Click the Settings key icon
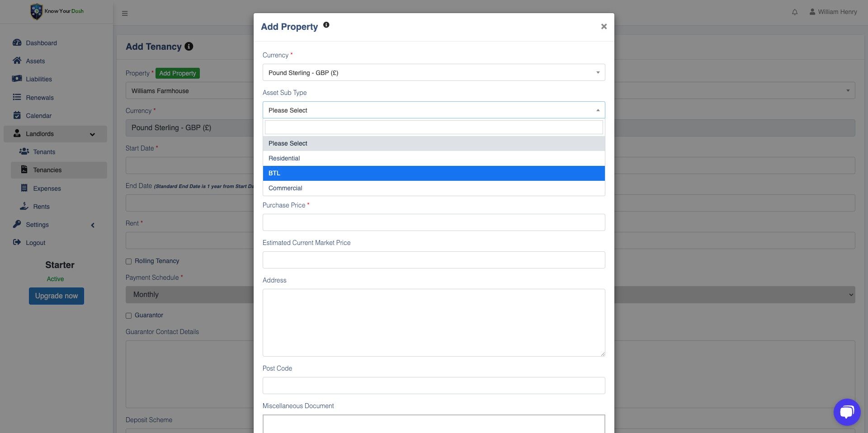 pyautogui.click(x=17, y=224)
